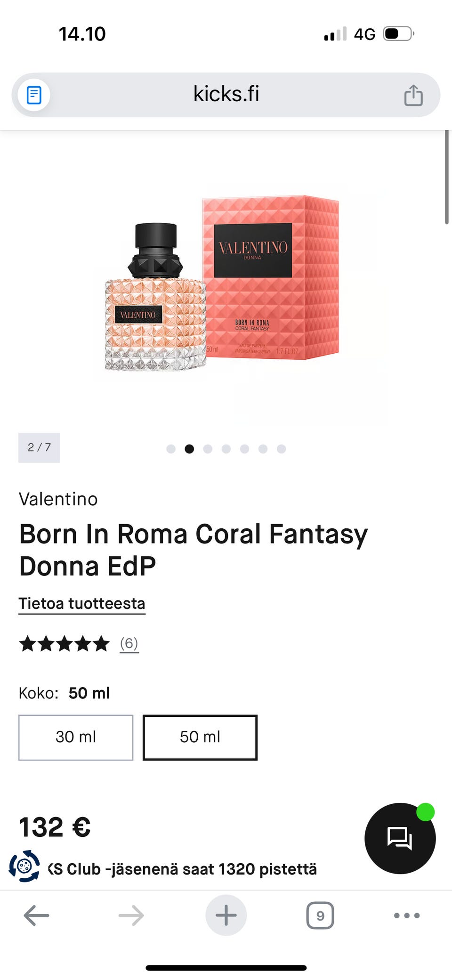Select the 50 ml size option
The height and width of the screenshot is (980, 452).
pyautogui.click(x=200, y=737)
